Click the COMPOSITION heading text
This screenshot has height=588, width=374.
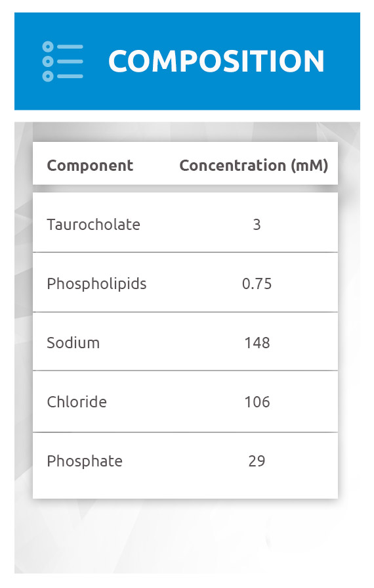point(217,61)
